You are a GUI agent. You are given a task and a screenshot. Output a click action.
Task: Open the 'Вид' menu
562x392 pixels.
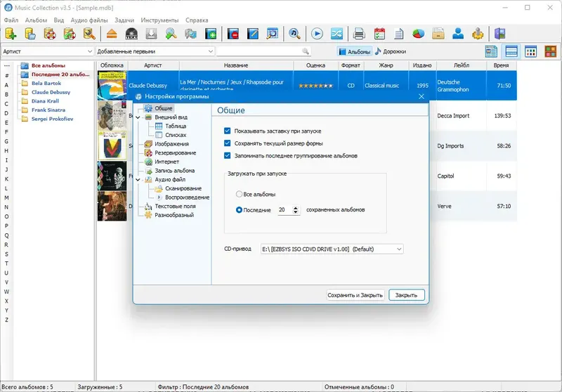59,20
